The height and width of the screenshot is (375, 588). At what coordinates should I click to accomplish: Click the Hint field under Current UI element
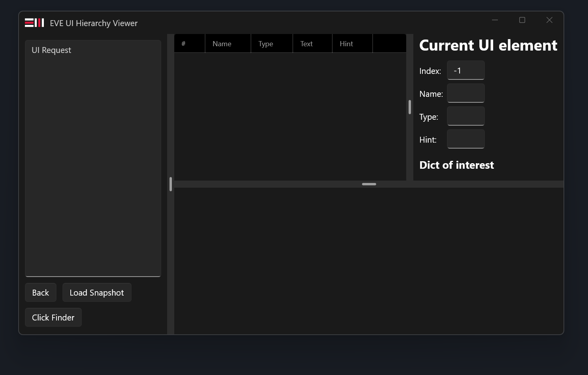465,139
